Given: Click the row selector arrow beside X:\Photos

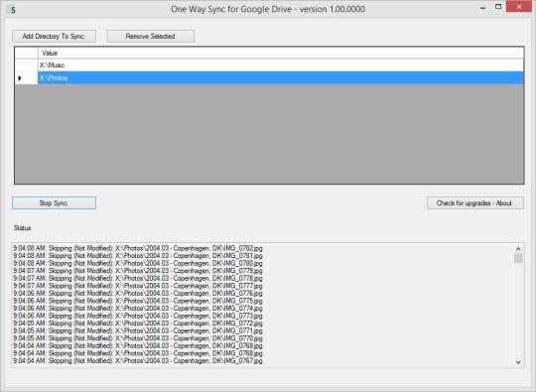Looking at the screenshot, I should coord(26,78).
